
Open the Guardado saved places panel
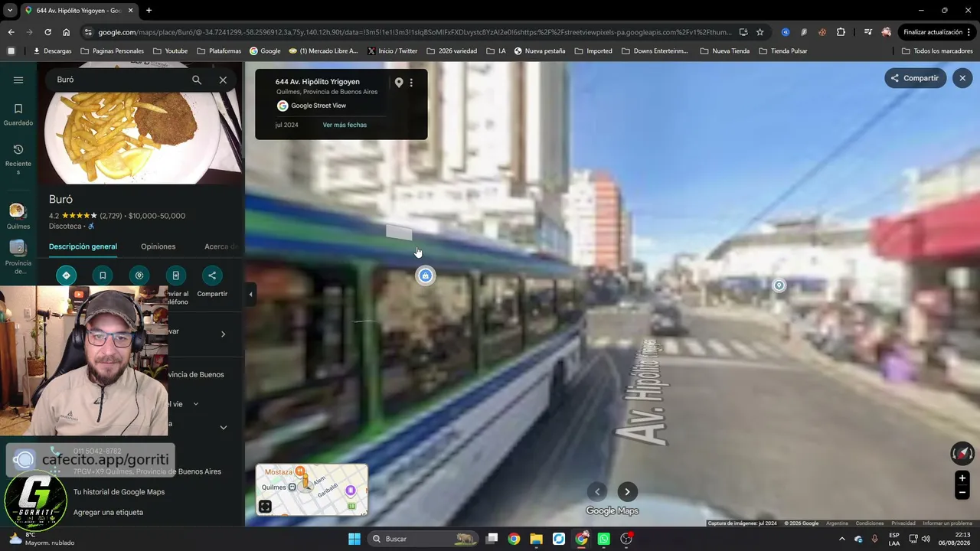(x=18, y=115)
